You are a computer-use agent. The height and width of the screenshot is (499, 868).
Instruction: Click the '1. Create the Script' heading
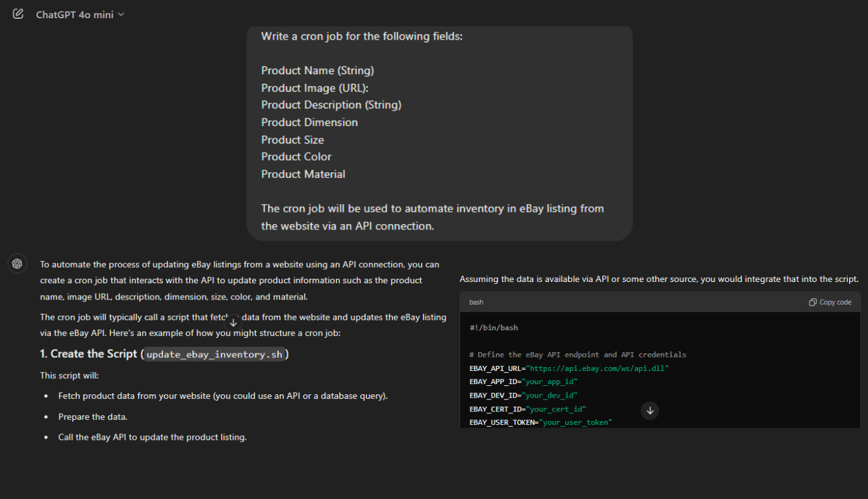(x=164, y=354)
